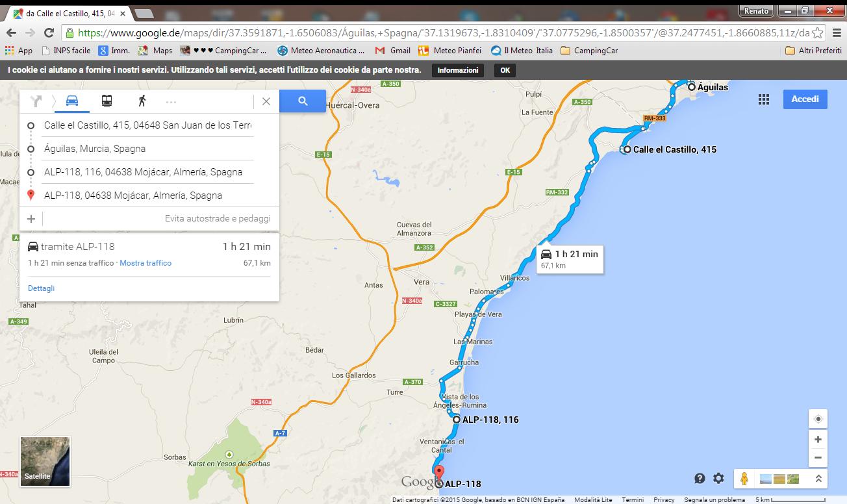The width and height of the screenshot is (847, 504).
Task: Choose best travel mode arrow icon
Action: 36,101
